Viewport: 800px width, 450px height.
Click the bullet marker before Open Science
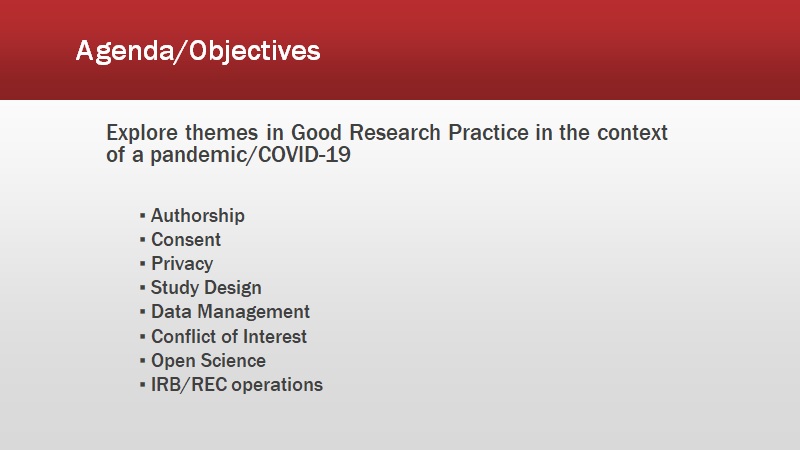tap(142, 361)
